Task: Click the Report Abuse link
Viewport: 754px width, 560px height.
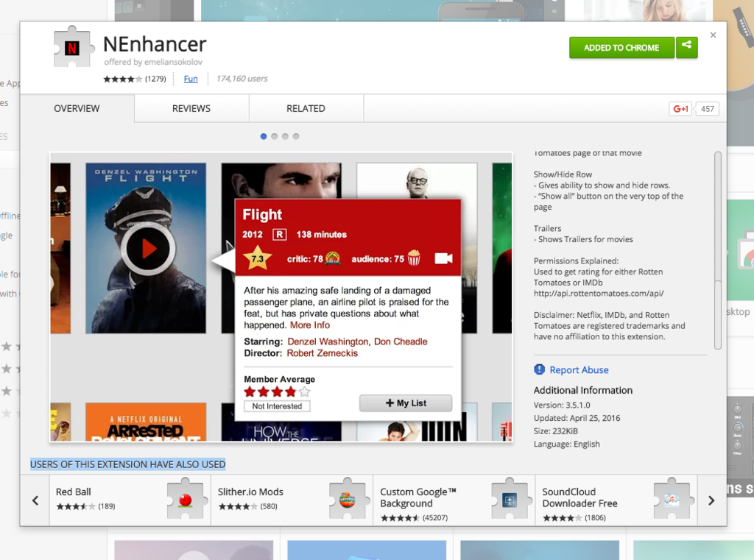Action: point(579,369)
